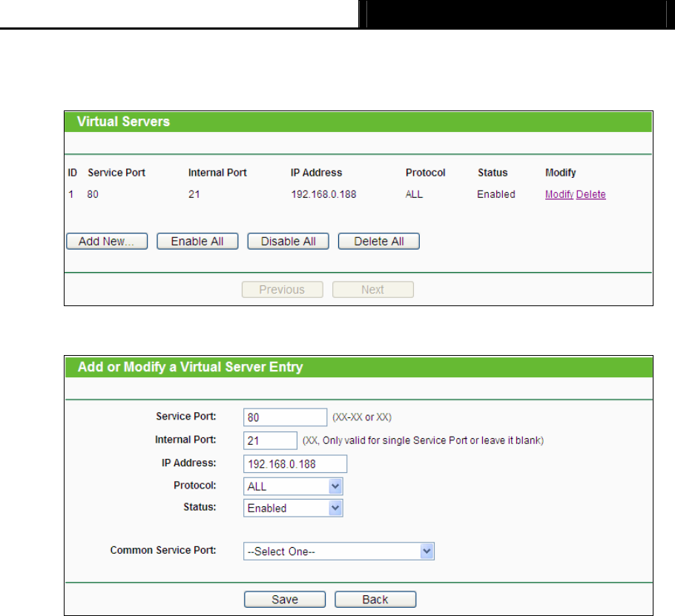Save the virtual server entry
The image size is (675, 616).
point(285,599)
